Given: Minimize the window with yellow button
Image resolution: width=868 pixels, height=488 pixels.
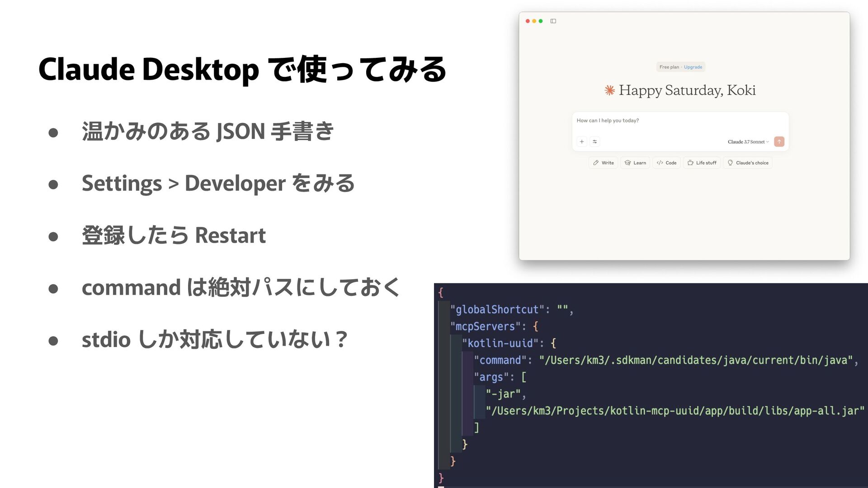Looking at the screenshot, I should pyautogui.click(x=534, y=21).
